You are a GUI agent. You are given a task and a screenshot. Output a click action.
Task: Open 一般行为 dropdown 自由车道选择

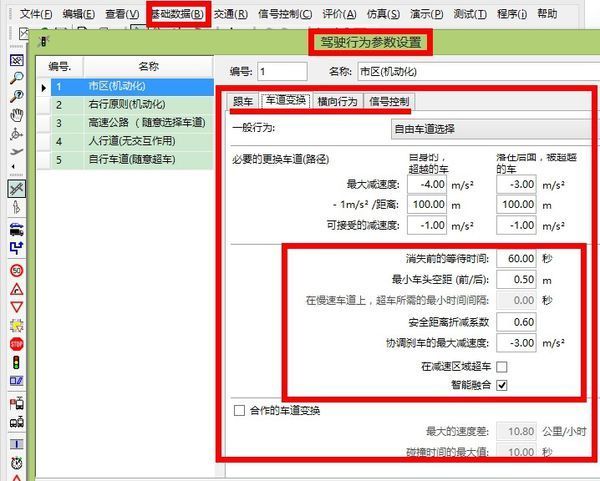point(492,129)
